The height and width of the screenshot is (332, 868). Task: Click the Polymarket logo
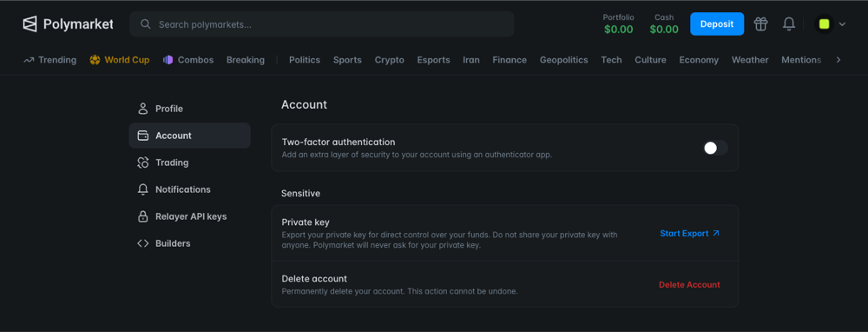click(x=68, y=23)
